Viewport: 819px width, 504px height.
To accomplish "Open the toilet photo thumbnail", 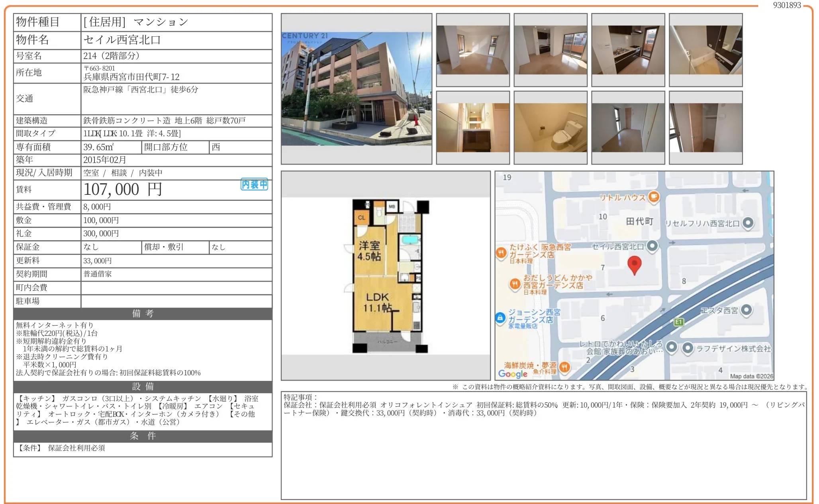I will [550, 128].
